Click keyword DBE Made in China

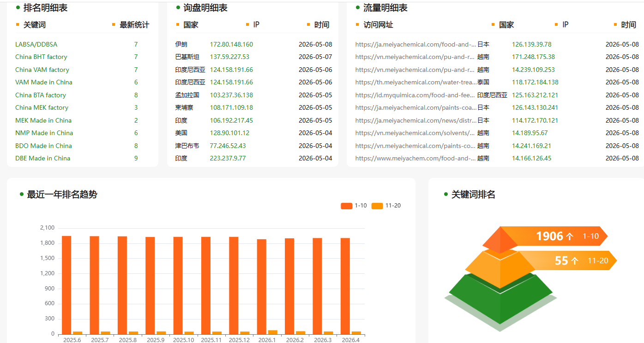point(43,158)
